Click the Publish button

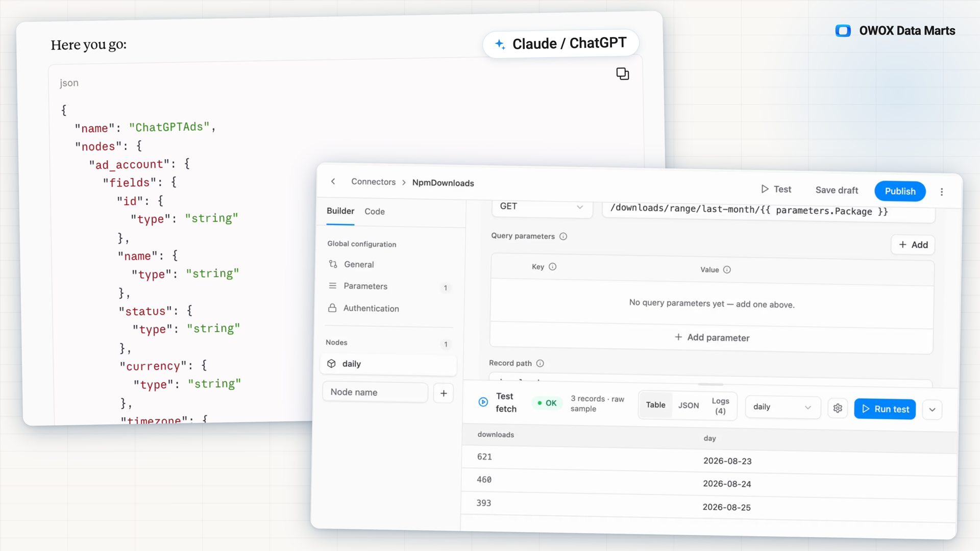[900, 191]
